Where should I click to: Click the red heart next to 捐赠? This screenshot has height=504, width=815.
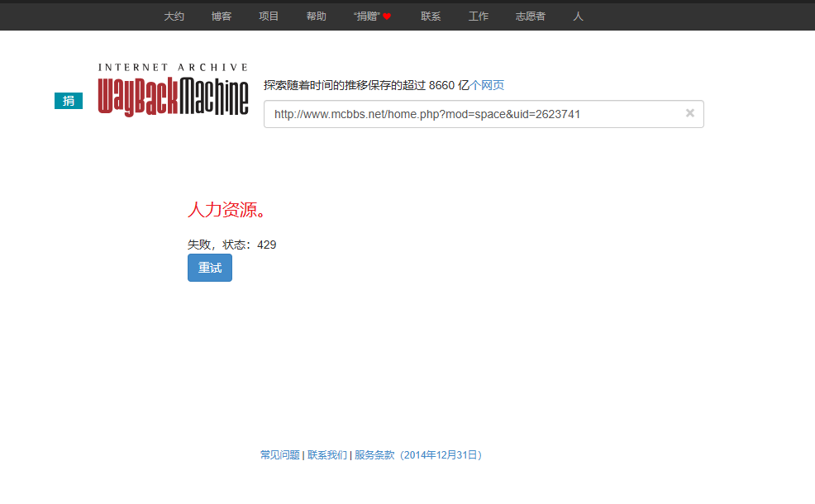[x=387, y=17]
